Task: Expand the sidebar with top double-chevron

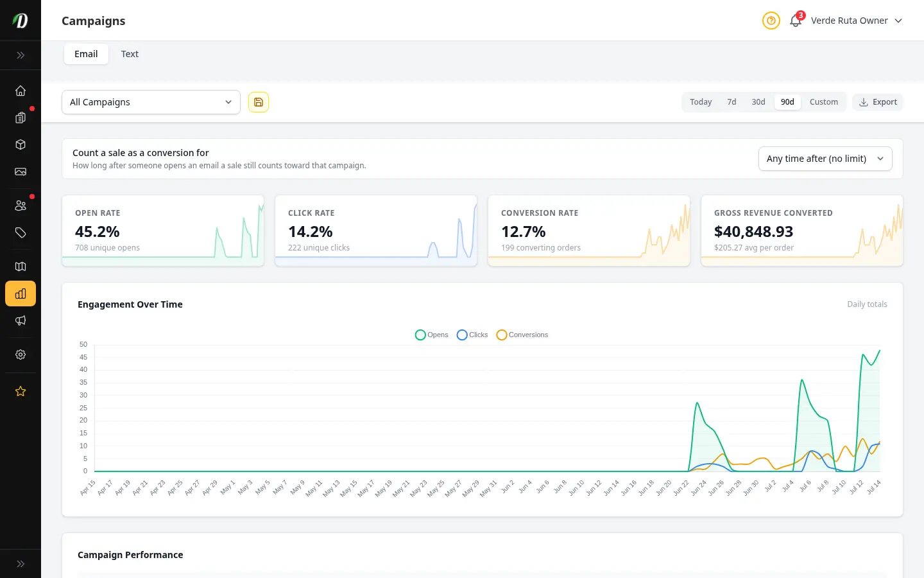Action: 21,55
